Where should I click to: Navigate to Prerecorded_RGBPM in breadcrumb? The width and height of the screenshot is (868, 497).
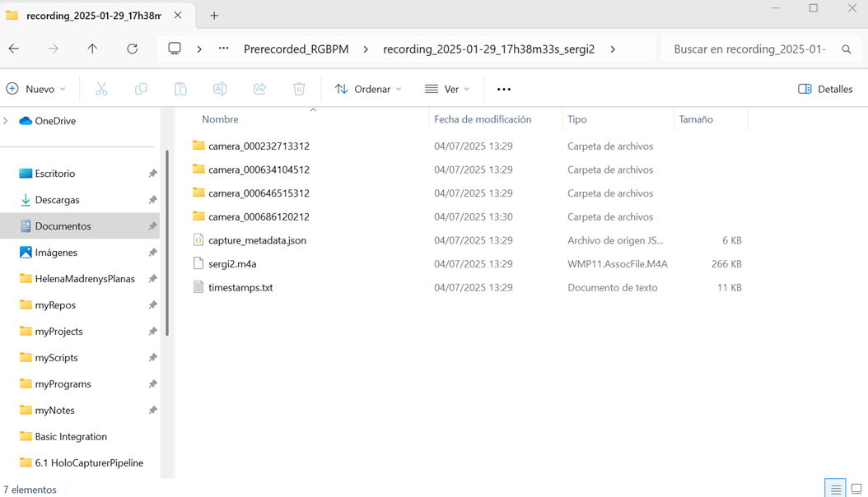click(296, 49)
